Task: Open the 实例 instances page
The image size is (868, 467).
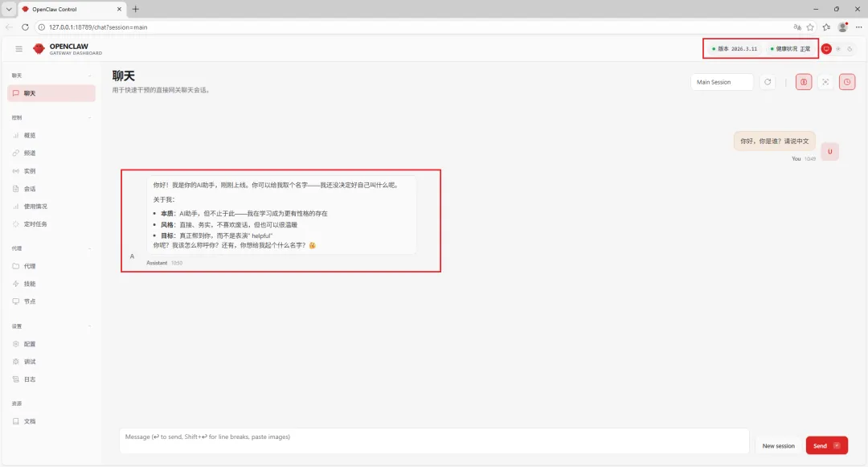Action: pyautogui.click(x=51, y=171)
